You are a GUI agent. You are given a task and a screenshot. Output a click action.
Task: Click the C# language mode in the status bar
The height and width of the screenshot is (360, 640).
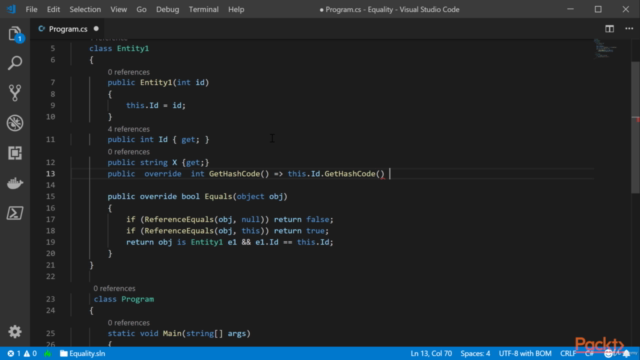coord(590,353)
